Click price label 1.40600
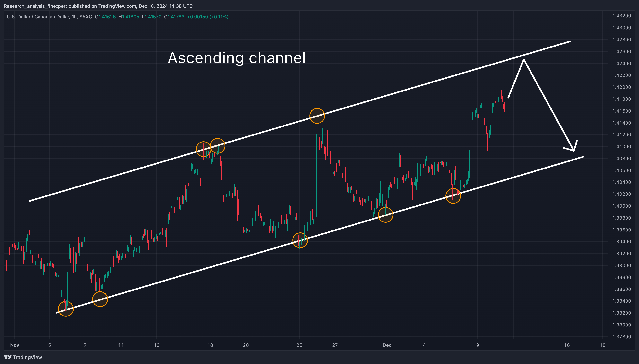The image size is (639, 364). (622, 170)
